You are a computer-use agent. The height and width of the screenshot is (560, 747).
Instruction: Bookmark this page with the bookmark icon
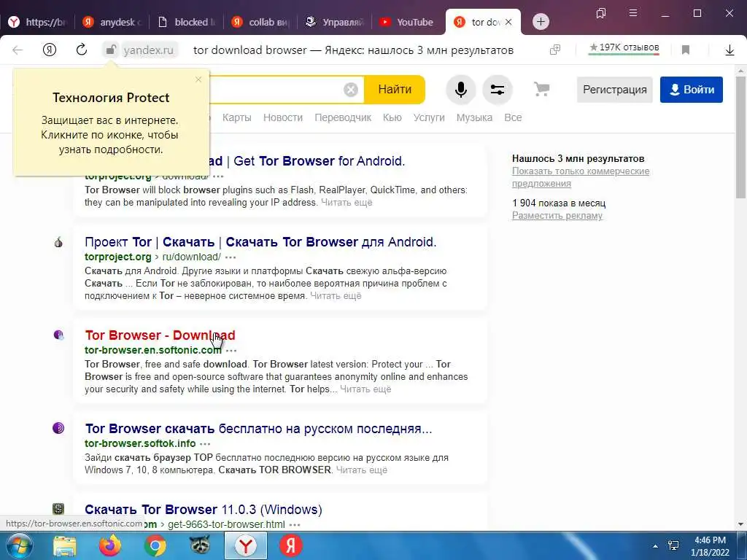pyautogui.click(x=686, y=50)
